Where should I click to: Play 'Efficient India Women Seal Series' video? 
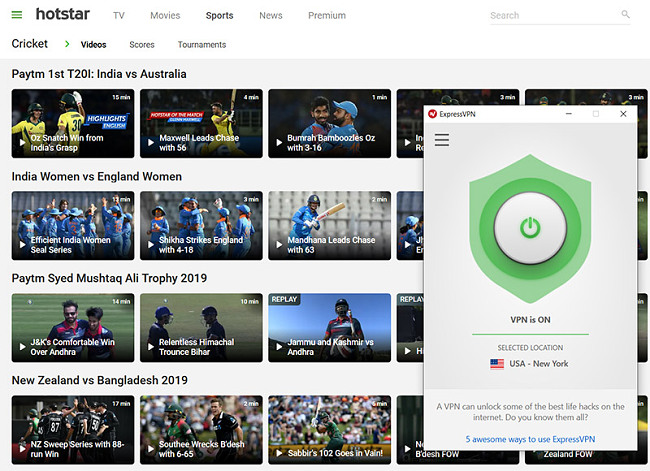tap(73, 226)
